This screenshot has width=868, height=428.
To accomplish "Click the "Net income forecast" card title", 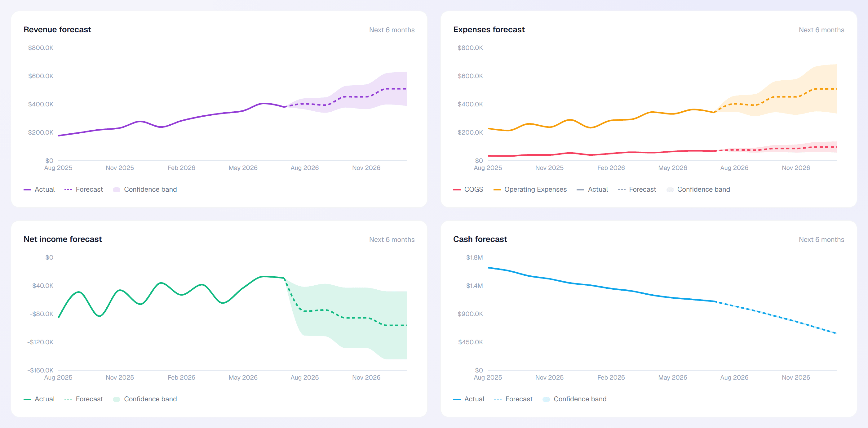I will click(63, 239).
